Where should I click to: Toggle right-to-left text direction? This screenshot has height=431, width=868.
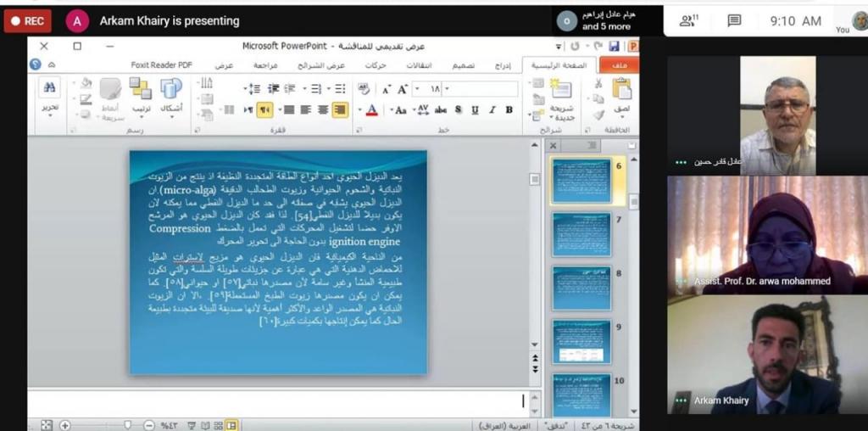[264, 109]
